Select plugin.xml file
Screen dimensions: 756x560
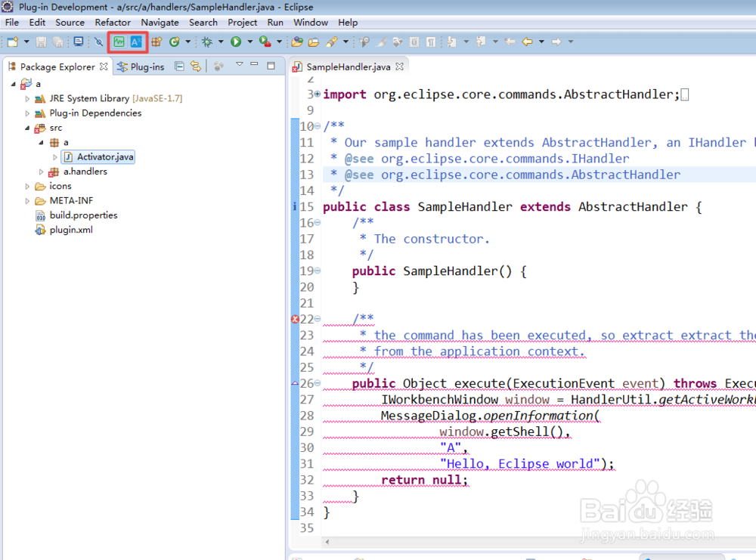click(64, 230)
